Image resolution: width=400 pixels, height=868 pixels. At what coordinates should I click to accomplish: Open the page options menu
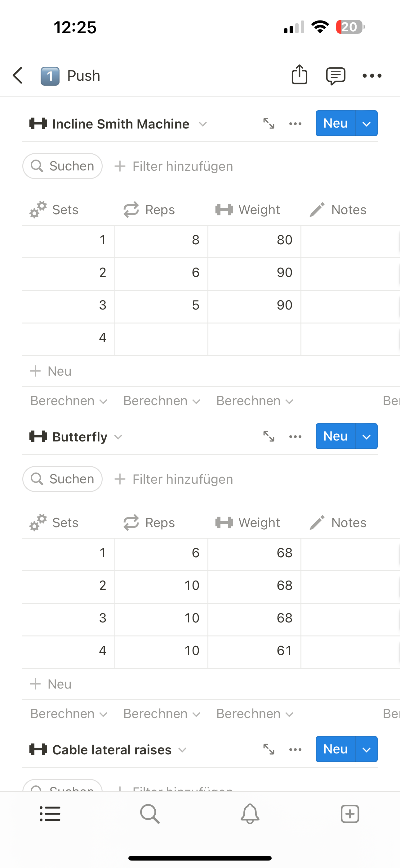pos(372,75)
